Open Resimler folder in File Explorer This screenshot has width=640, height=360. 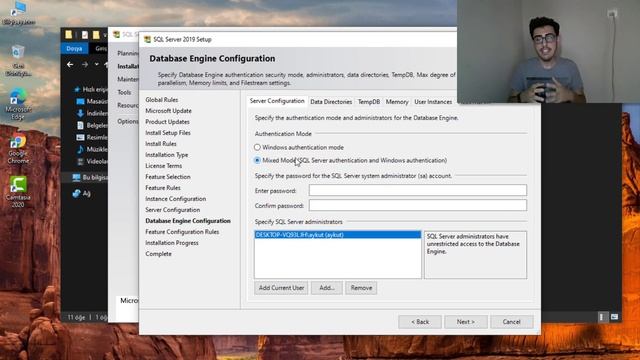tap(92, 137)
